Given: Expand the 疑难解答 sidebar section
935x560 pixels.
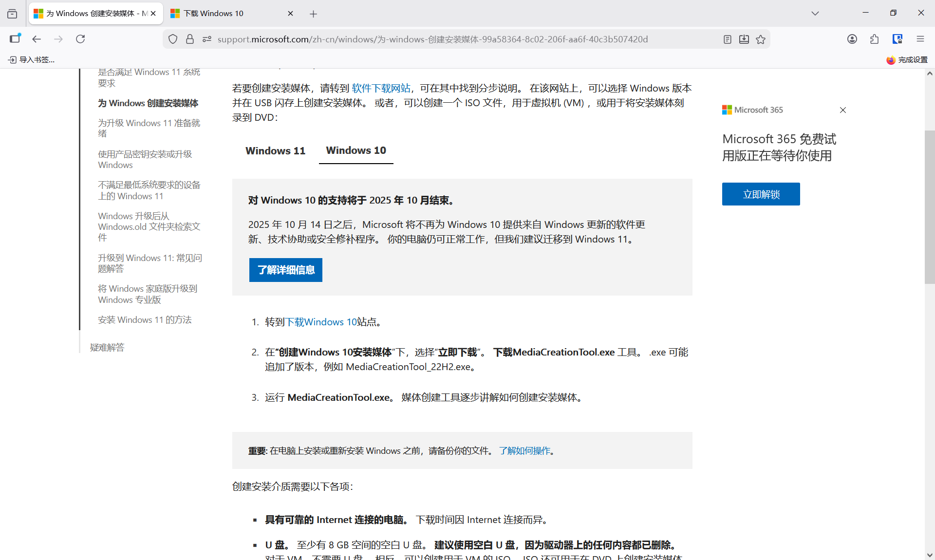Looking at the screenshot, I should tap(107, 347).
